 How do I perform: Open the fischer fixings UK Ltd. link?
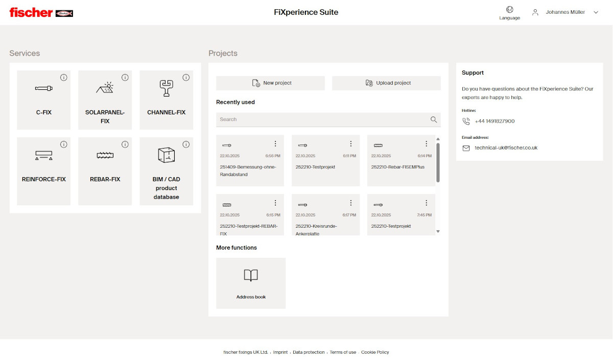(x=246, y=352)
